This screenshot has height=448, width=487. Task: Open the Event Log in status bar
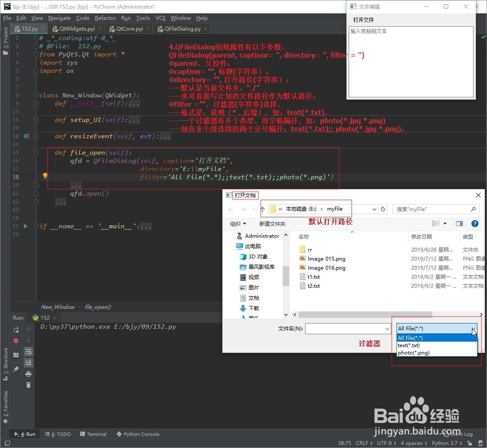pos(458,434)
